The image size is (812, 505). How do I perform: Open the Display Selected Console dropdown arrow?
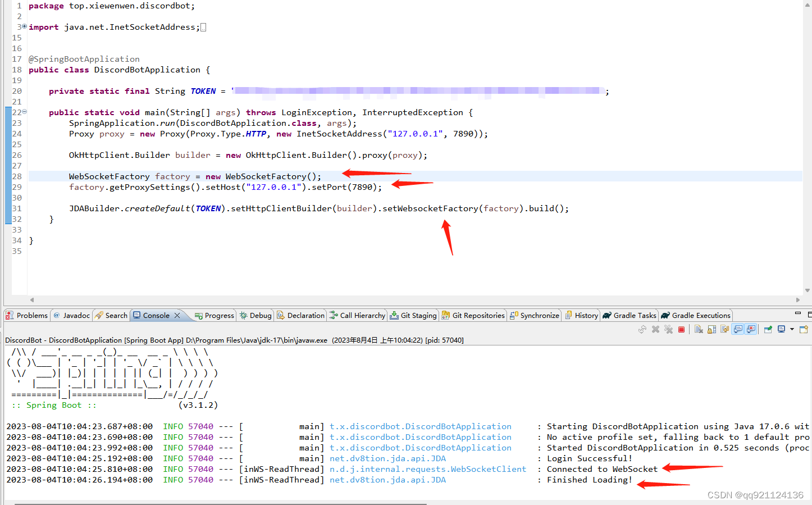tap(792, 330)
